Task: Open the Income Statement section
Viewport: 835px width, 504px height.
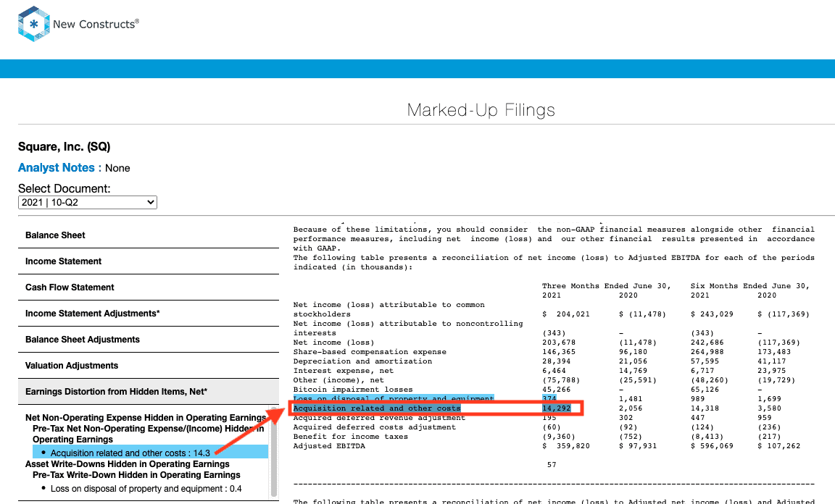Action: (148, 261)
